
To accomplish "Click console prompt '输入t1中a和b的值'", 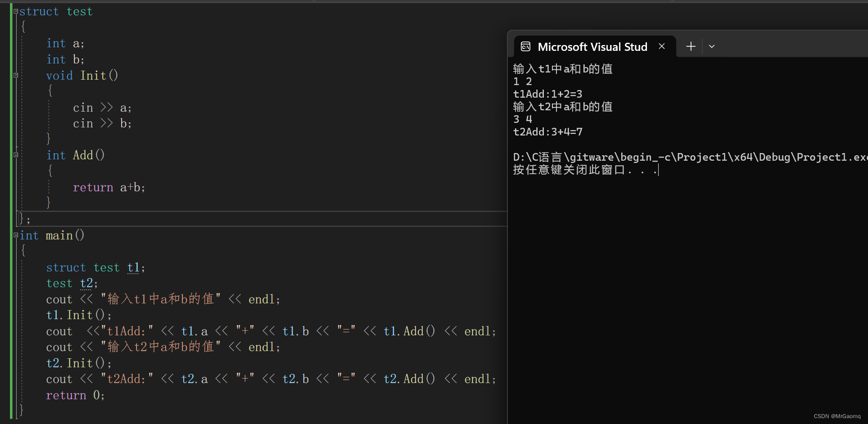I will point(563,69).
